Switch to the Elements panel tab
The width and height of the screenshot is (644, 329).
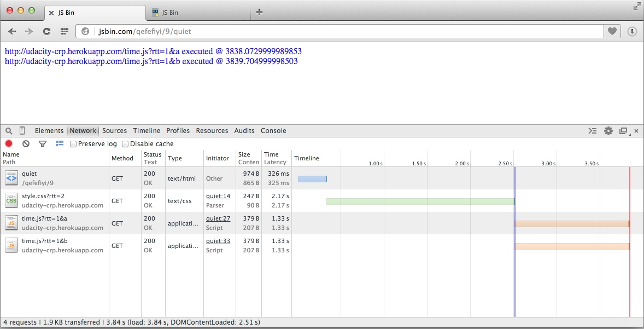tap(49, 131)
